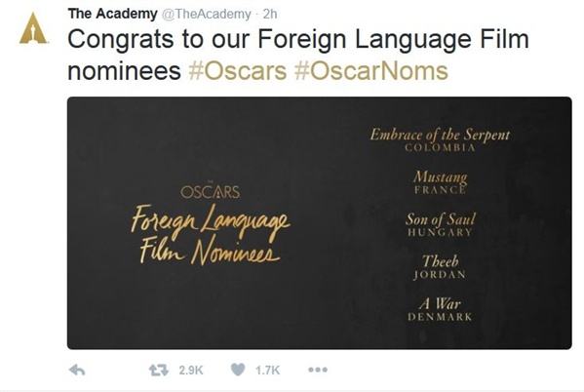Click the Theeb Jordan nominee text
This screenshot has height=392, width=584.
[x=440, y=267]
